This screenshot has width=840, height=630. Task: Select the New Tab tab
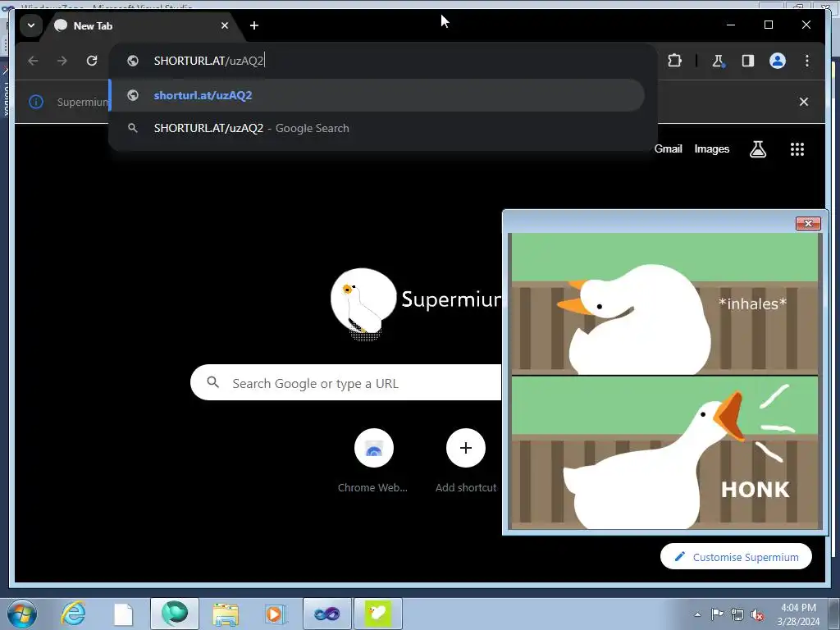point(139,25)
